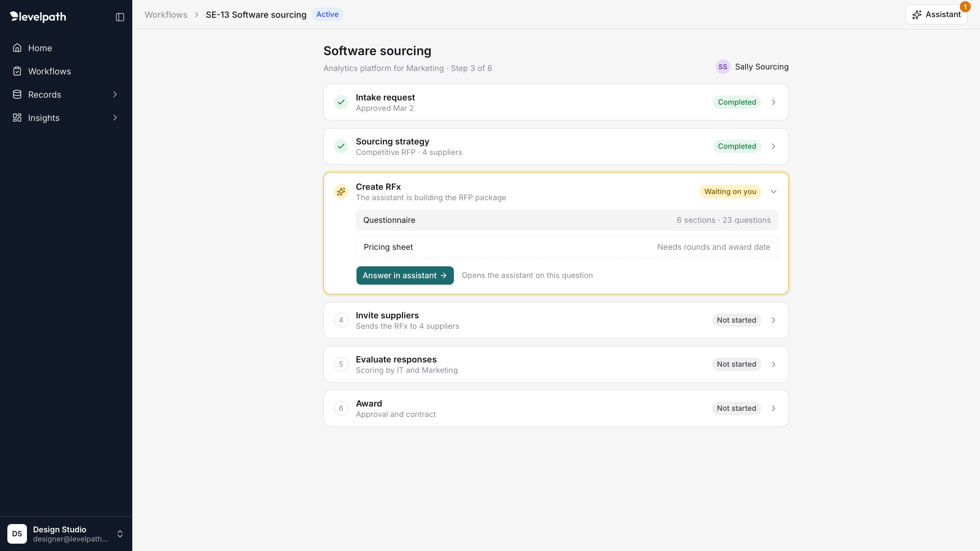Click the sparkle icon on Create RFx
Image resolution: width=980 pixels, height=551 pixels.
point(341,192)
